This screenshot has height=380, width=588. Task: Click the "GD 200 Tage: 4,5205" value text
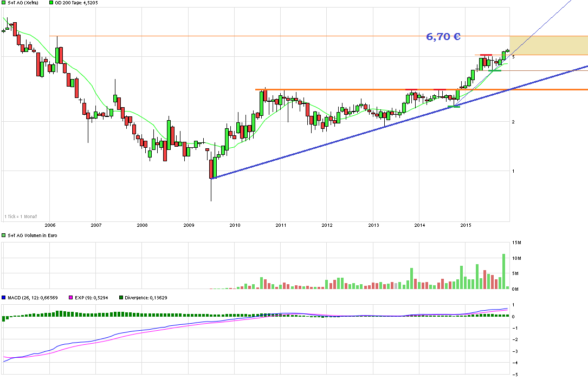(76, 3)
